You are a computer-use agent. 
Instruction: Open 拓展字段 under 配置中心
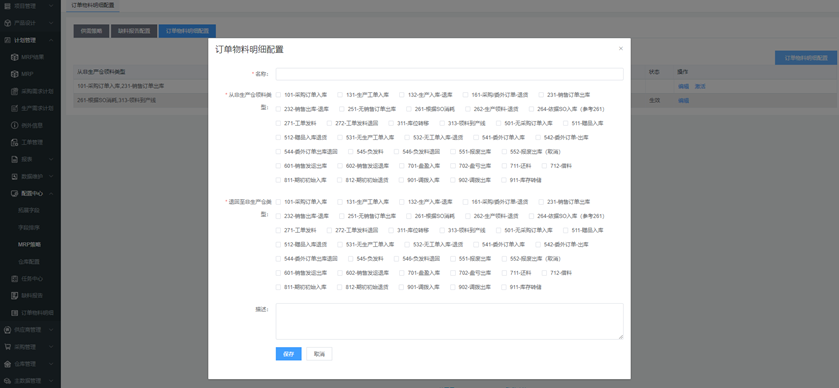29,210
